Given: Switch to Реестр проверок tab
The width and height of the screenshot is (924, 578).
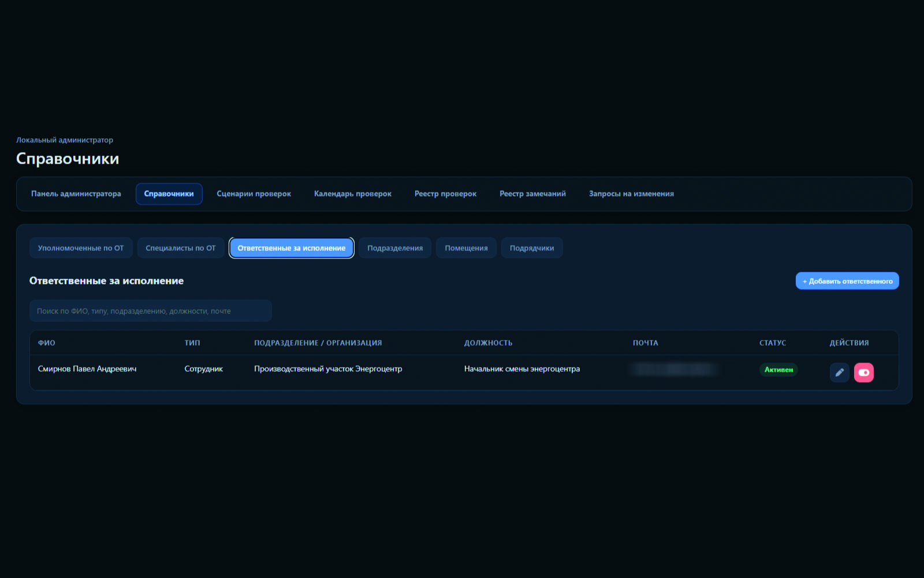Looking at the screenshot, I should tap(445, 194).
